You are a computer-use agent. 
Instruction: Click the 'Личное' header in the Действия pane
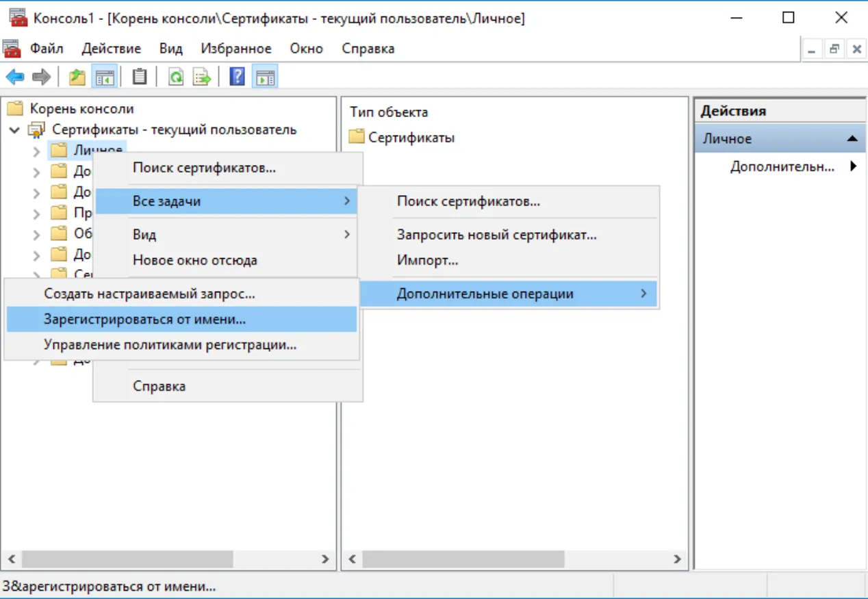click(x=780, y=138)
